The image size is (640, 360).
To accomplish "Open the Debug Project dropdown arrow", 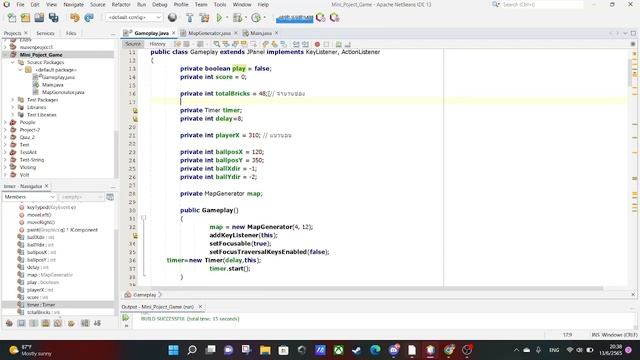I will (x=246, y=18).
